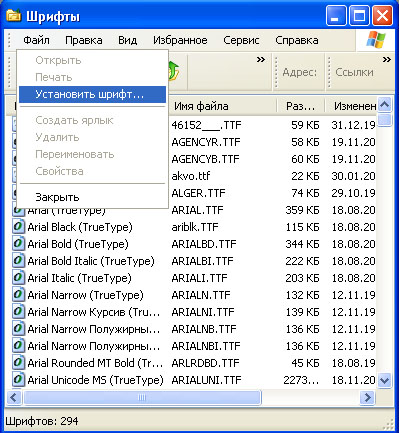Select file name ARIAL.TTF
The width and height of the screenshot is (399, 433).
[x=198, y=210]
